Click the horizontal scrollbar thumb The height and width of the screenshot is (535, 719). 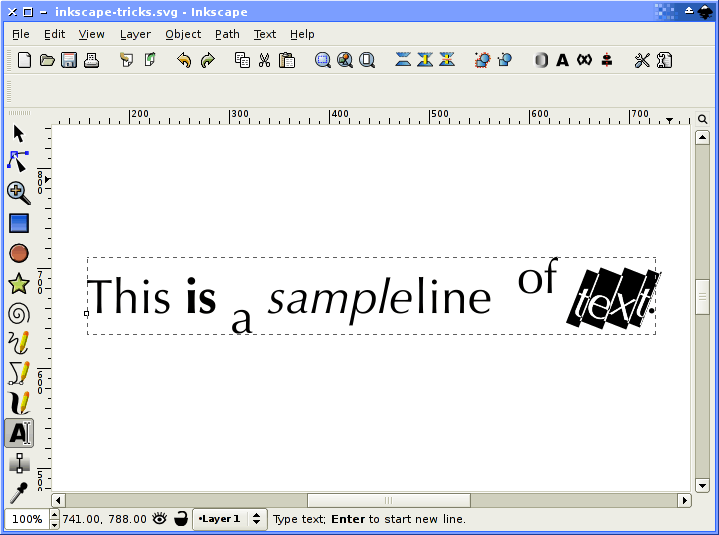tap(389, 500)
